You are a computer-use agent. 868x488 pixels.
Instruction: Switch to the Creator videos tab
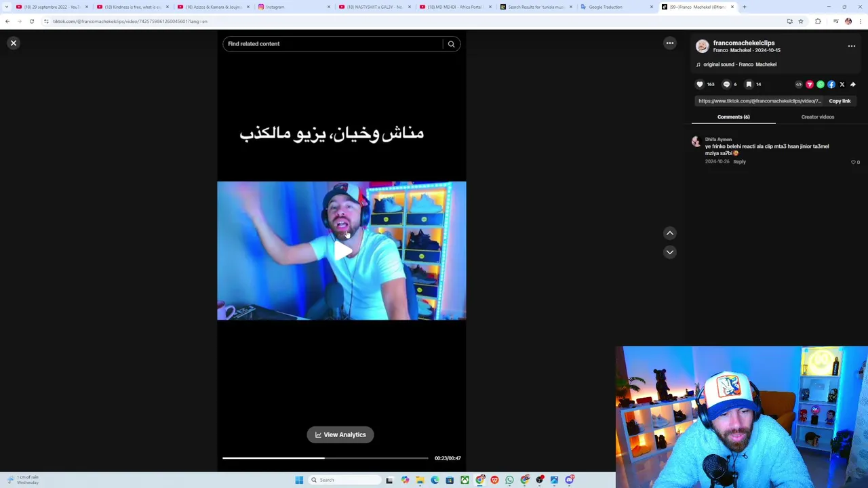point(817,117)
